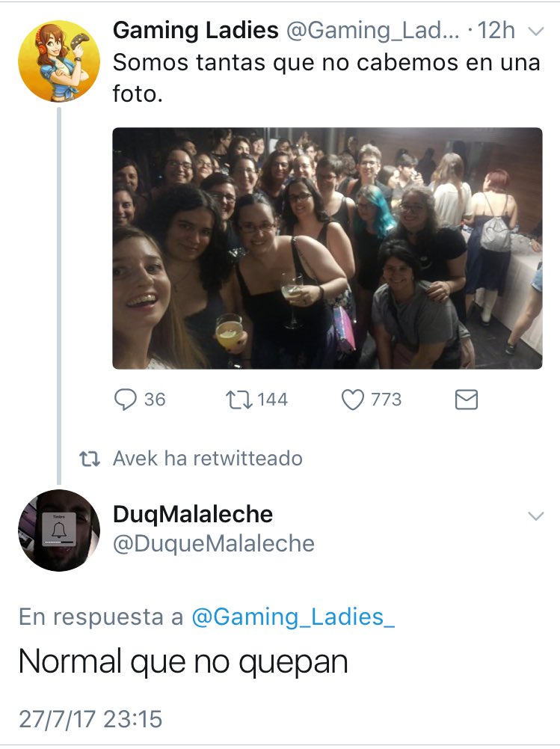Select the @DuqueMalaleche handle
560x749 pixels.
[214, 544]
